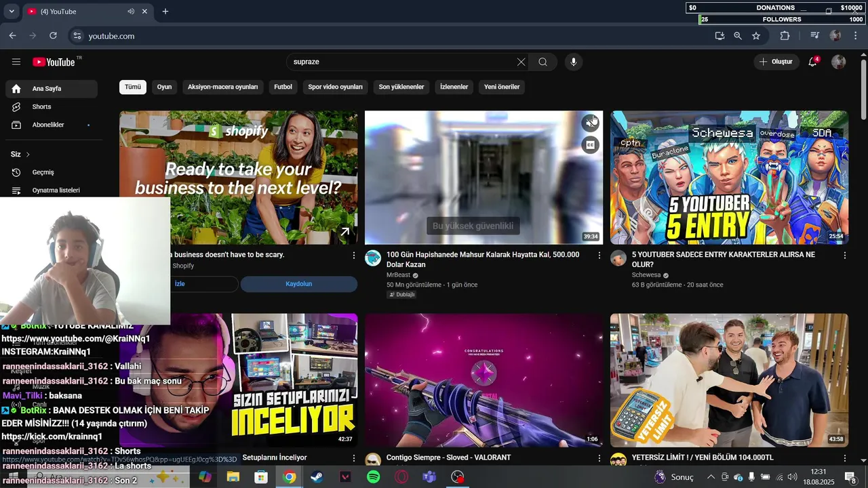Select the 'Futbol' filter chip
The width and height of the screenshot is (868, 488).
[283, 87]
